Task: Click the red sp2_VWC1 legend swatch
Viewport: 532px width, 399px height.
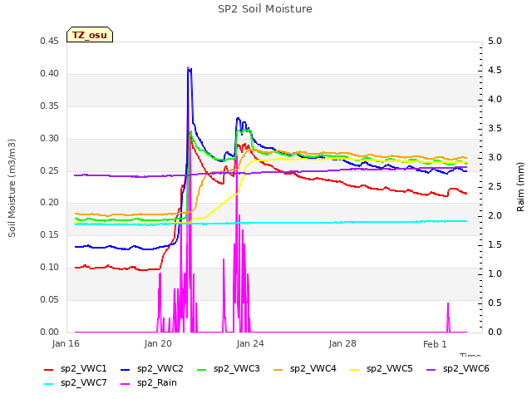Action: (49, 370)
